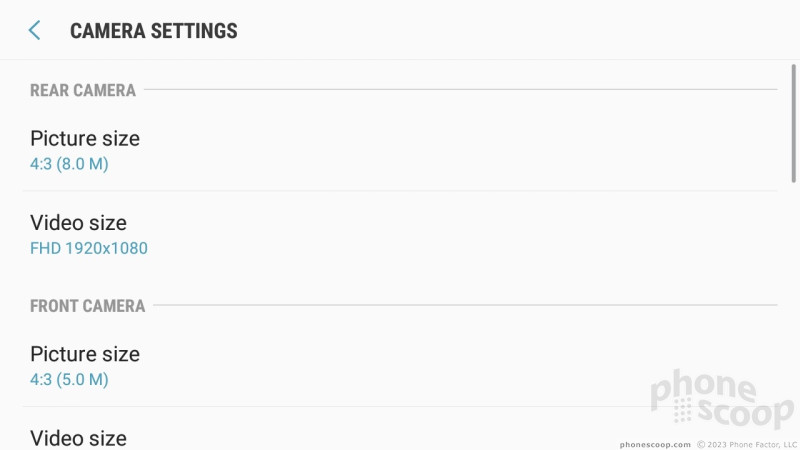Click the divider line beside FRONT CAMERA
The width and height of the screenshot is (800, 450).
tap(465, 305)
